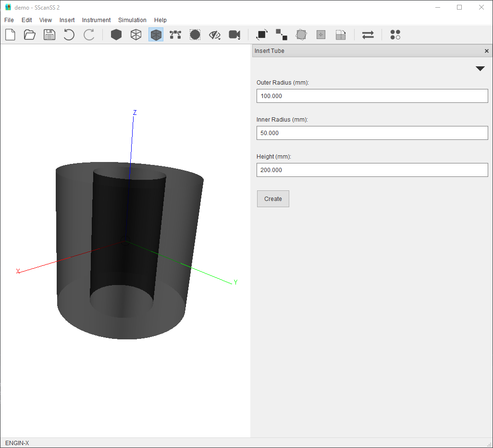The width and height of the screenshot is (493, 448).
Task: Open the Simulation menu
Action: coord(132,20)
